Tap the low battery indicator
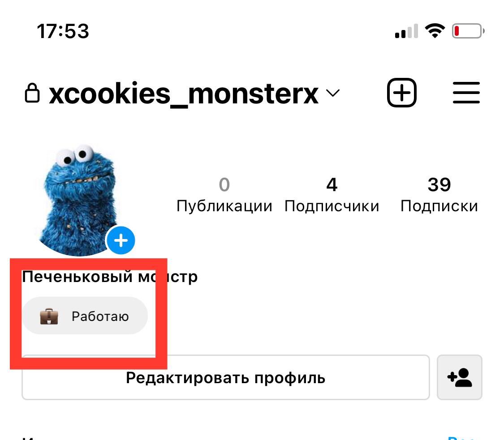The width and height of the screenshot is (504, 440). tap(468, 31)
